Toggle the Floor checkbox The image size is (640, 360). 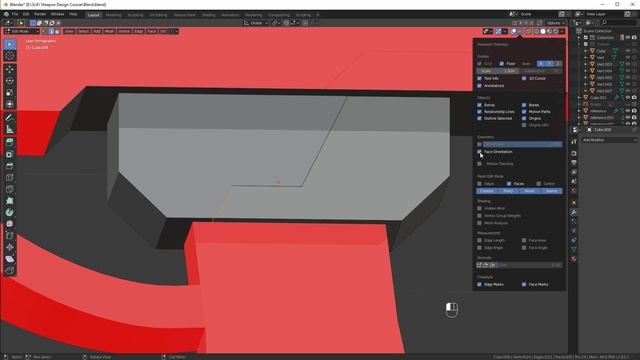click(502, 64)
